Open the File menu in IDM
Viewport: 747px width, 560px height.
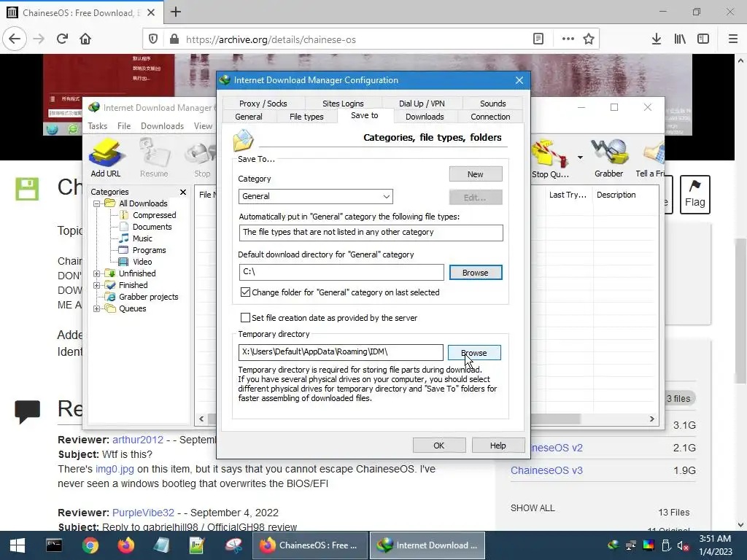click(124, 126)
